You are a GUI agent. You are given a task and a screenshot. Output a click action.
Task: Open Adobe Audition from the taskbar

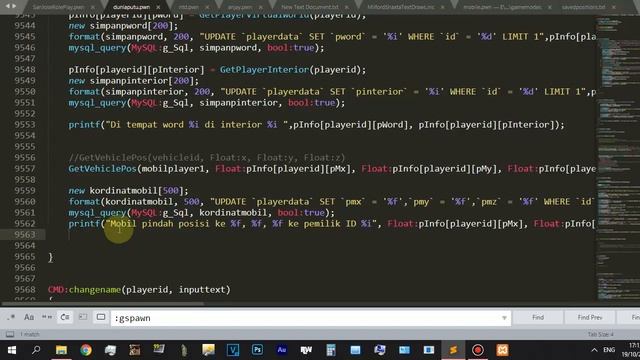coord(282,350)
